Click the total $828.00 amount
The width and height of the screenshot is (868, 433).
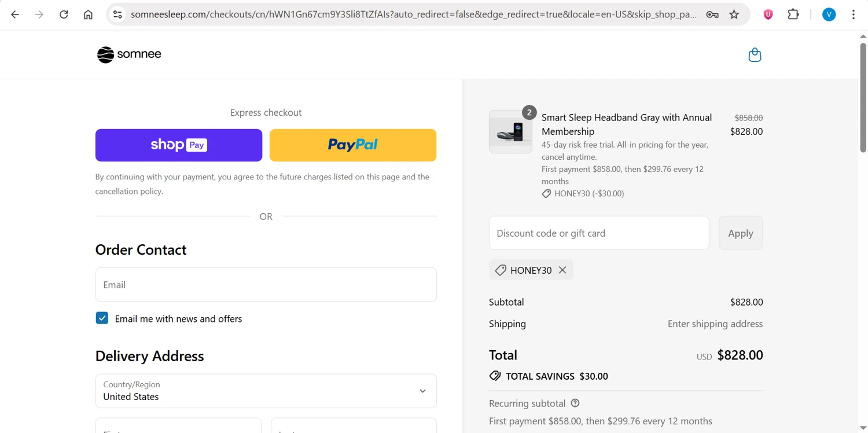tap(740, 355)
